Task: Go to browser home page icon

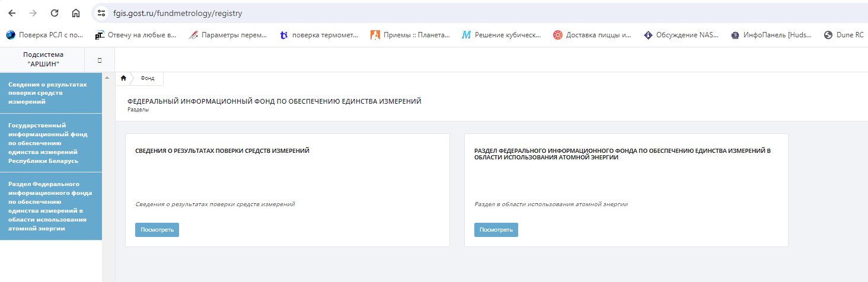Action: pos(75,12)
